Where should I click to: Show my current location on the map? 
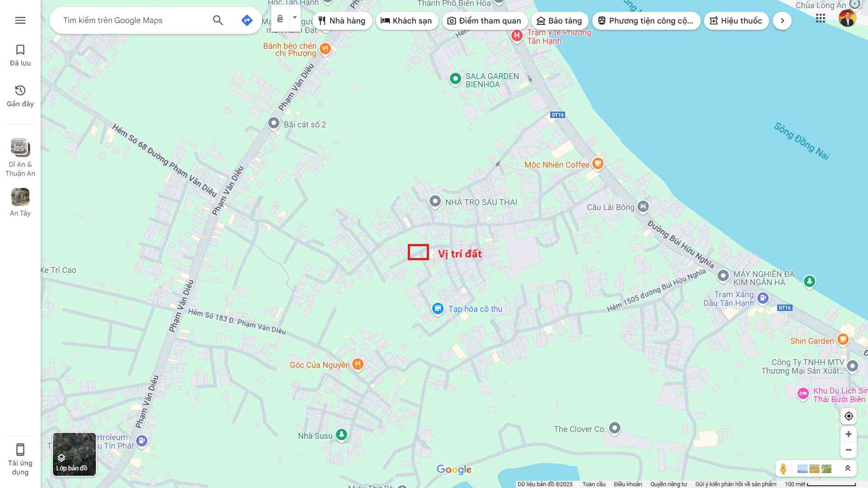click(849, 416)
